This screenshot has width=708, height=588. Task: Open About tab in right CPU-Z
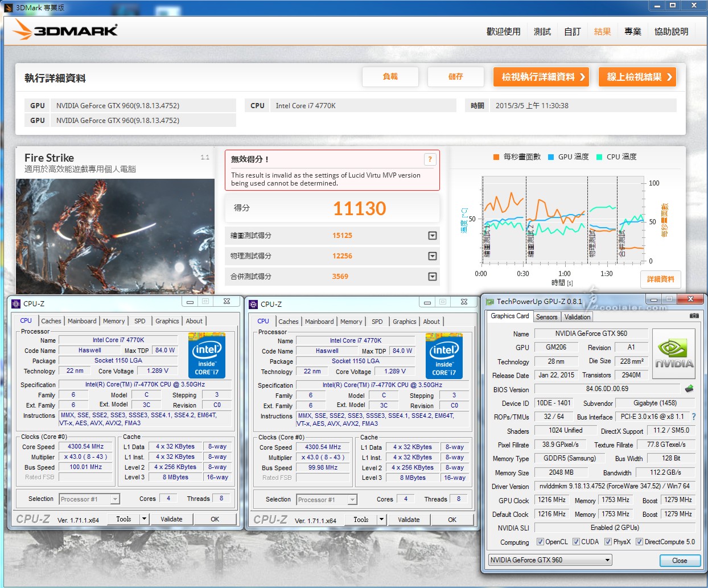(431, 322)
